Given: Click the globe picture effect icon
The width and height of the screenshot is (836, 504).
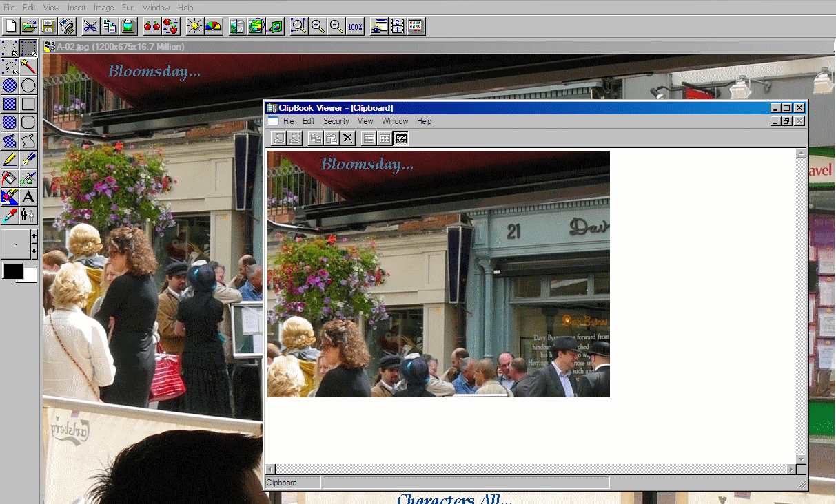Looking at the screenshot, I should [x=256, y=26].
